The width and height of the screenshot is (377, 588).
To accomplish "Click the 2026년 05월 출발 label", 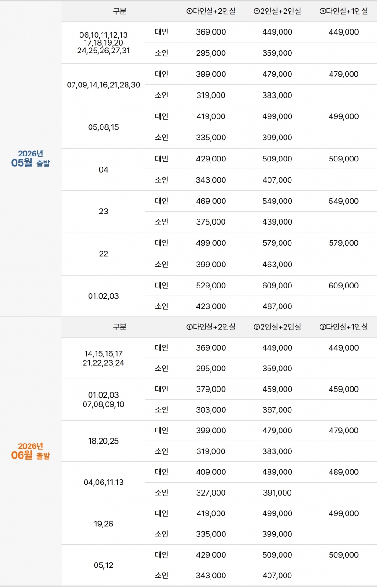I will pyautogui.click(x=30, y=158).
